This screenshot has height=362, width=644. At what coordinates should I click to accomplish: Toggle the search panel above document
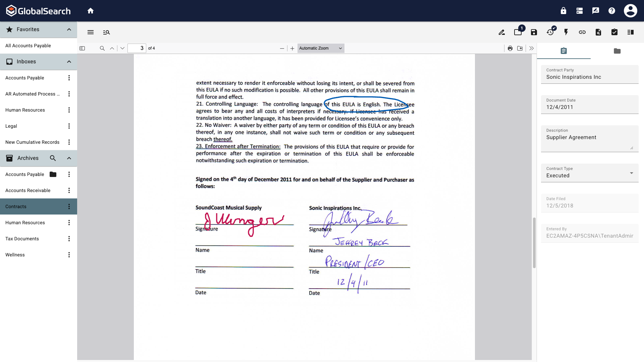pos(107,32)
